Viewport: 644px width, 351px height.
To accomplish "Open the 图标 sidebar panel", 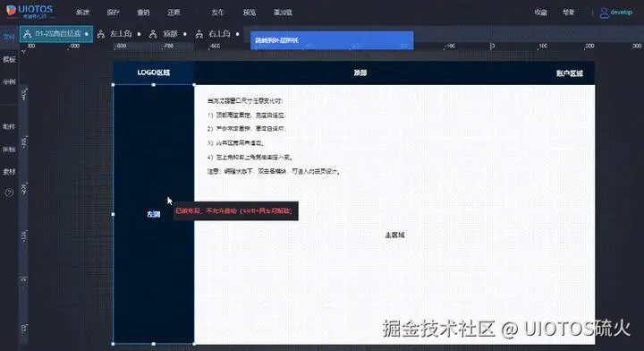I will [9, 149].
